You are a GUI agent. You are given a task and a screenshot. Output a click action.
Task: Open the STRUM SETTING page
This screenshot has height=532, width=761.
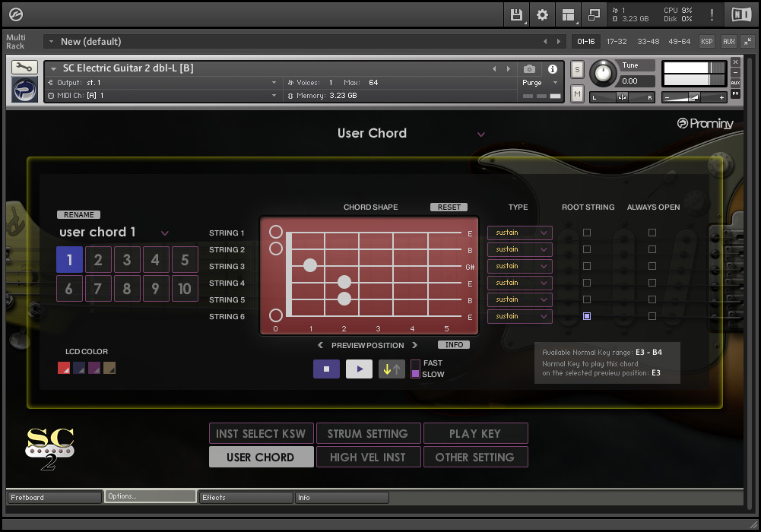(369, 433)
